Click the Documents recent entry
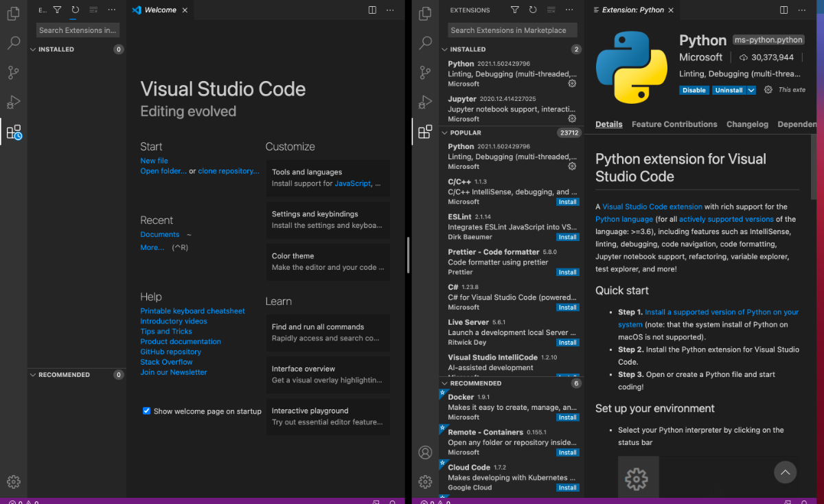 pyautogui.click(x=160, y=235)
